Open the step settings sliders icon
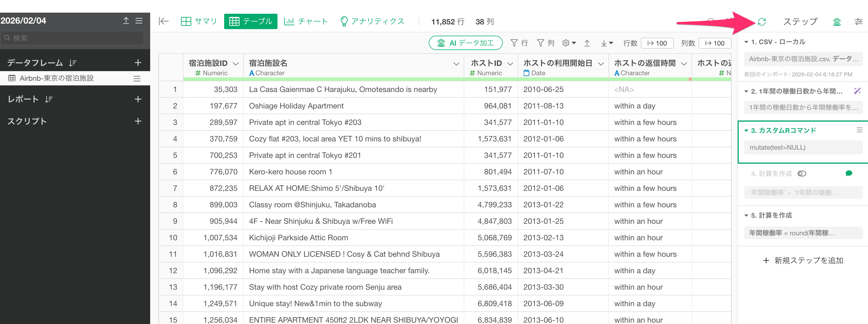This screenshot has width=868, height=324. tap(858, 22)
